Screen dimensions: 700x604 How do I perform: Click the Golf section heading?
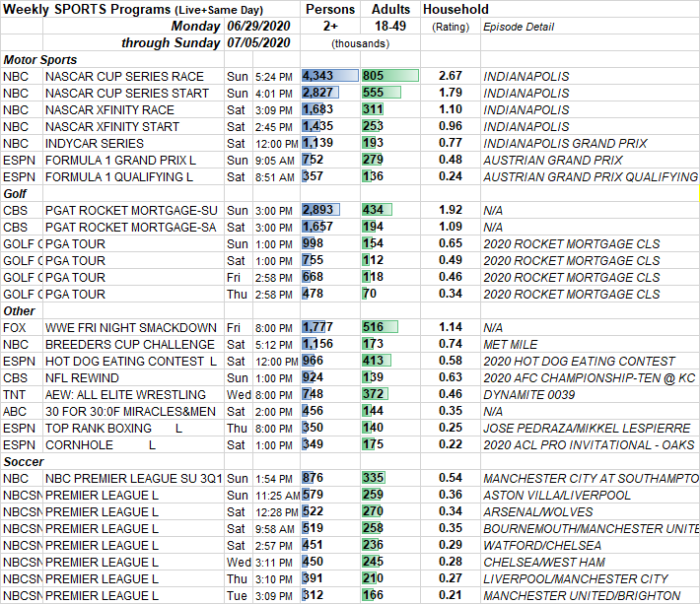tap(15, 194)
